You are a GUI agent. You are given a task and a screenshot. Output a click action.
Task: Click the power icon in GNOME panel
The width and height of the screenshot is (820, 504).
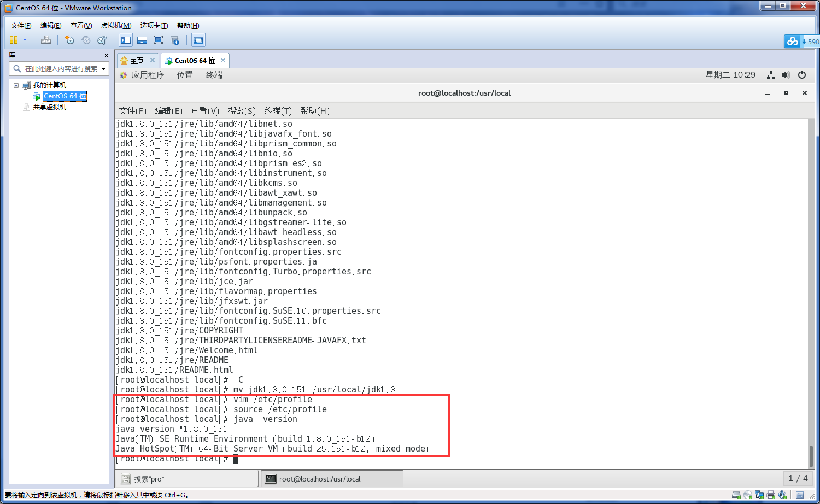[x=802, y=75]
